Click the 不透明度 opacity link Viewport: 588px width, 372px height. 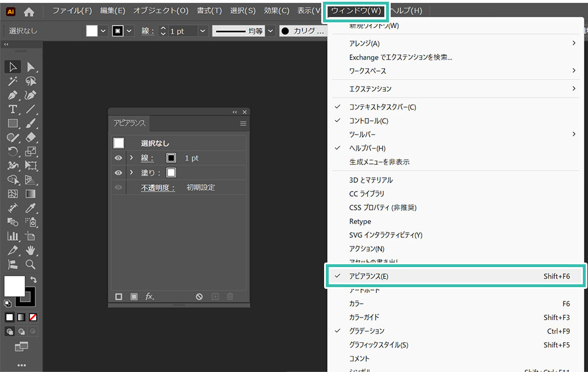click(x=158, y=187)
